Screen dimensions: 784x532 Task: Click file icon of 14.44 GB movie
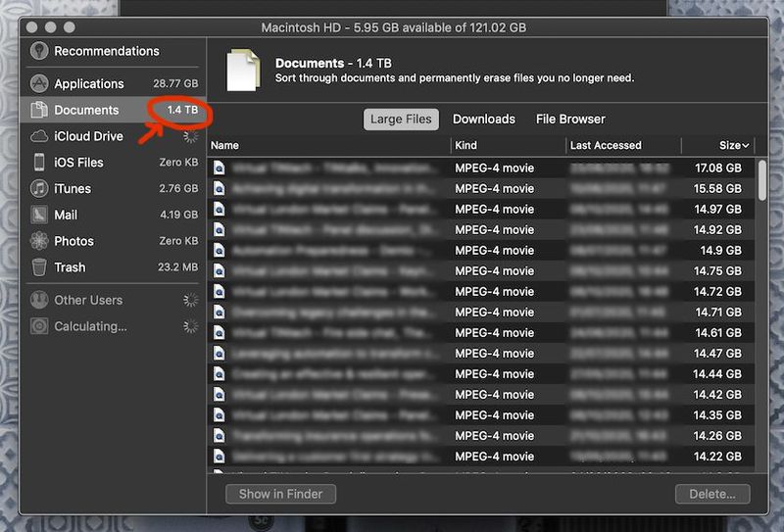point(219,374)
